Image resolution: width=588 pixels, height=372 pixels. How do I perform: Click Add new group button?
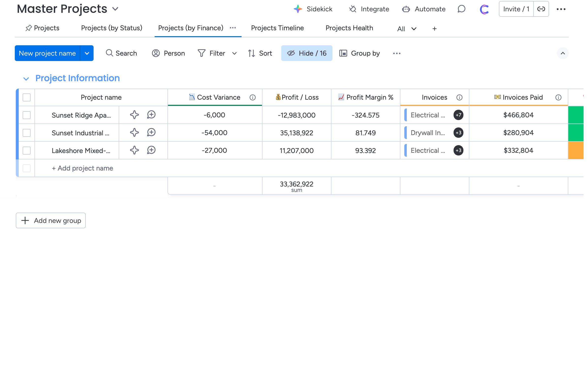[51, 220]
